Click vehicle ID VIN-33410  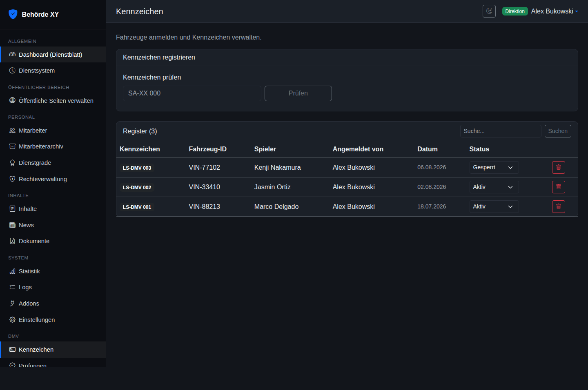[205, 187]
